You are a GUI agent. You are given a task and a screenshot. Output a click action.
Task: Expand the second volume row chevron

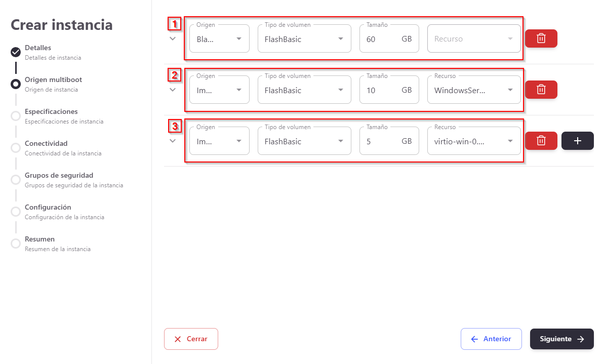(x=173, y=90)
